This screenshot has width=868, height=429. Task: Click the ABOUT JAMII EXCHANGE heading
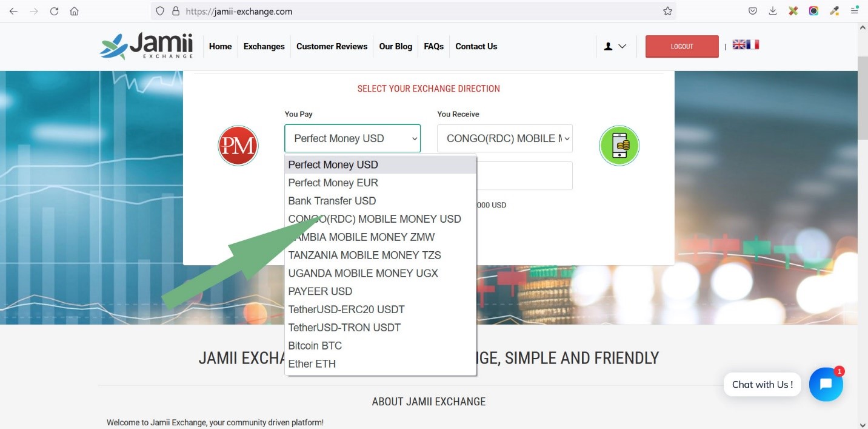pos(429,402)
